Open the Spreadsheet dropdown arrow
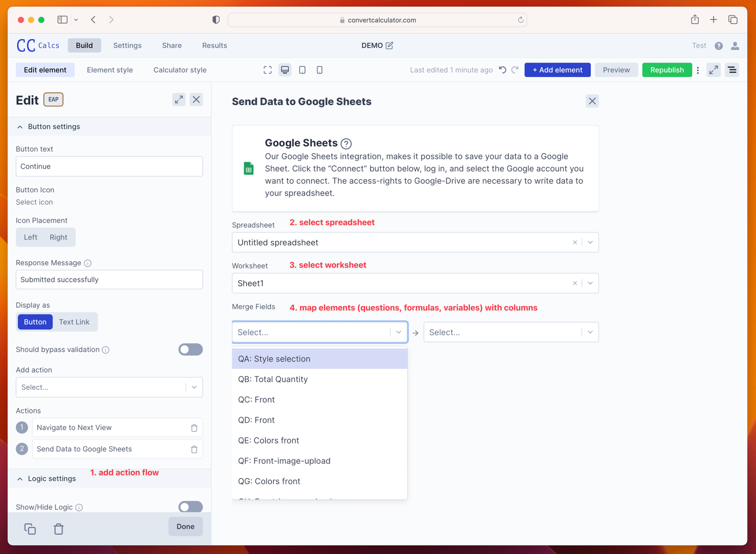This screenshot has height=554, width=756. [x=590, y=243]
